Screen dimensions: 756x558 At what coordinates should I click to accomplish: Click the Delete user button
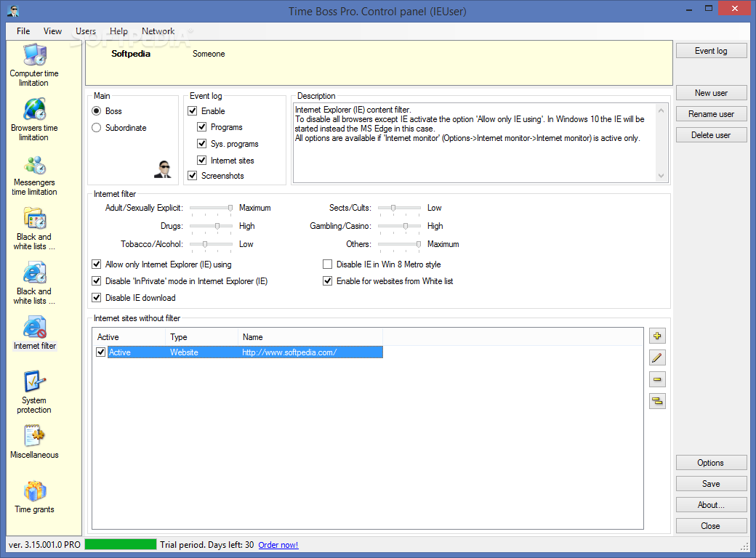pyautogui.click(x=711, y=135)
